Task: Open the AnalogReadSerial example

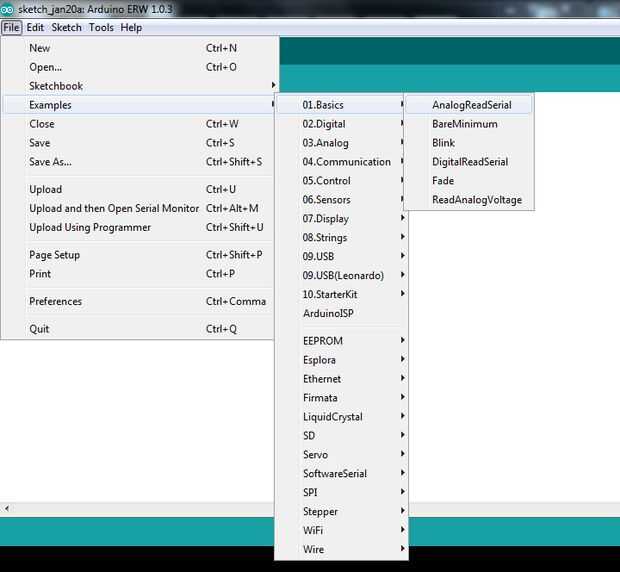Action: pos(469,105)
